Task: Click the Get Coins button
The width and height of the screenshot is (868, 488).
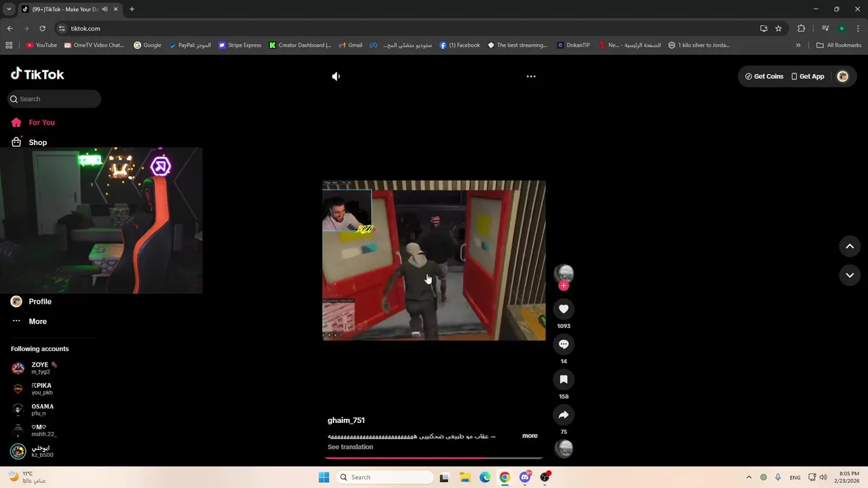Action: coord(764,77)
